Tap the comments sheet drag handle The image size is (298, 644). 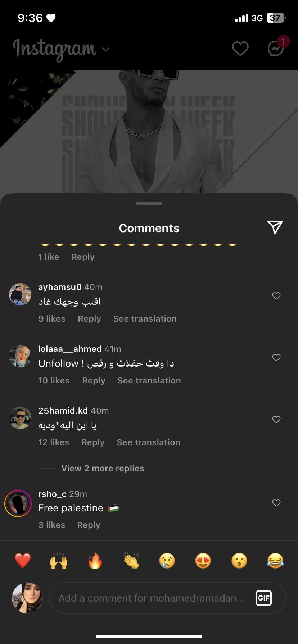tap(149, 203)
